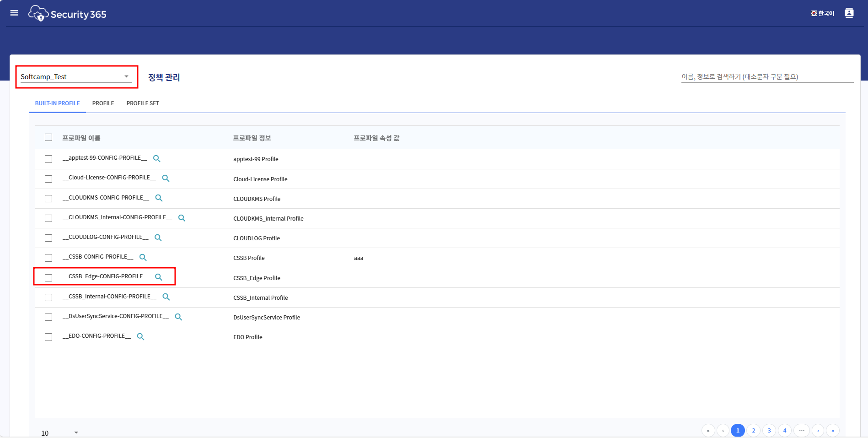Image resolution: width=868 pixels, height=438 pixels.
Task: Open the hamburger navigation menu
Action: pyautogui.click(x=14, y=13)
